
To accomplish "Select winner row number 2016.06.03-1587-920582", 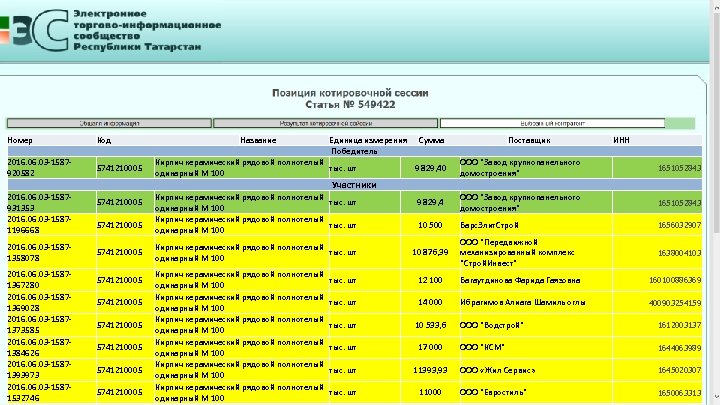I will [39, 168].
